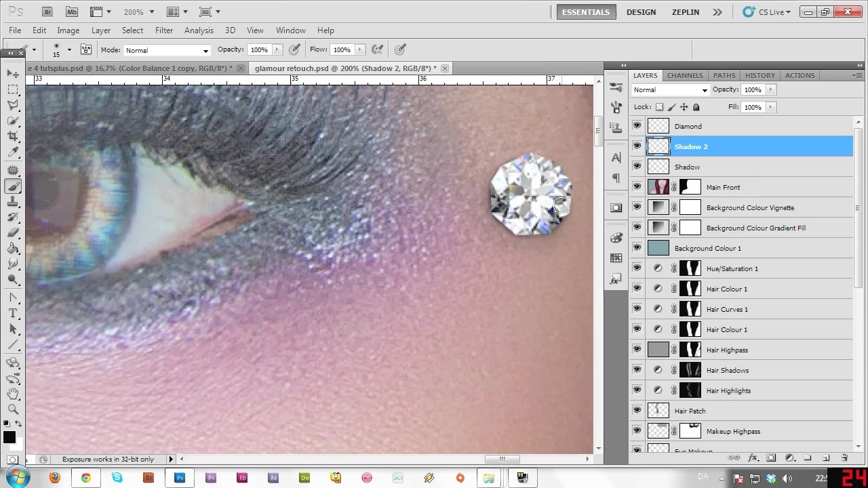Activate the Zoom tool
The image size is (868, 488).
[x=13, y=409]
